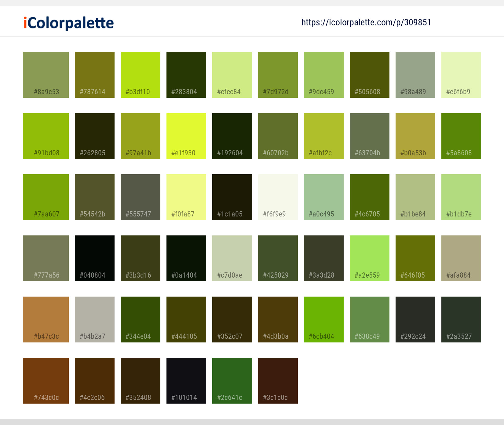Pick the #97a41b swatch

tap(141, 136)
